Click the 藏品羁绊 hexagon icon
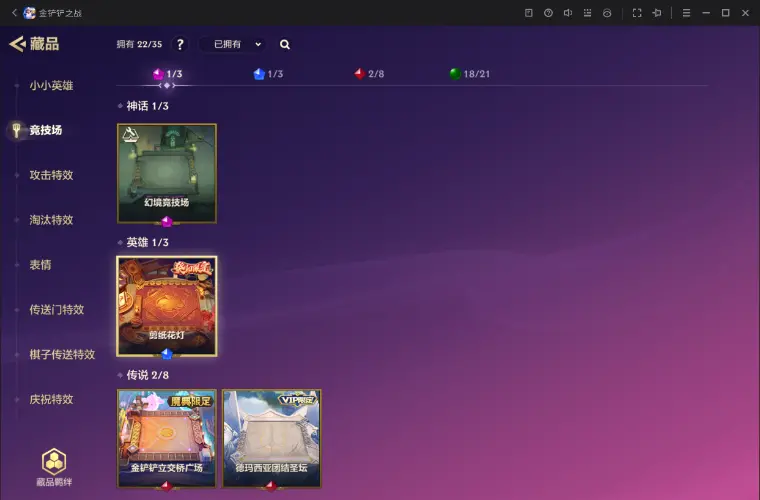Viewport: 760px width, 500px height. pyautogui.click(x=54, y=462)
